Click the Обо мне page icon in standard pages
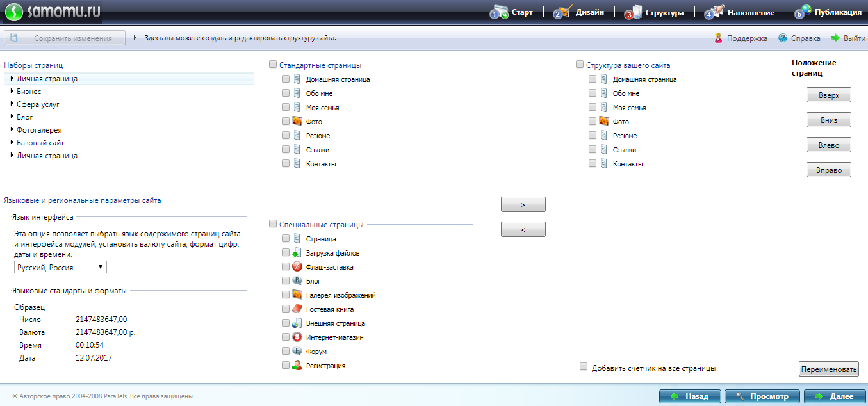Image resolution: width=868 pixels, height=406 pixels. 297,93
